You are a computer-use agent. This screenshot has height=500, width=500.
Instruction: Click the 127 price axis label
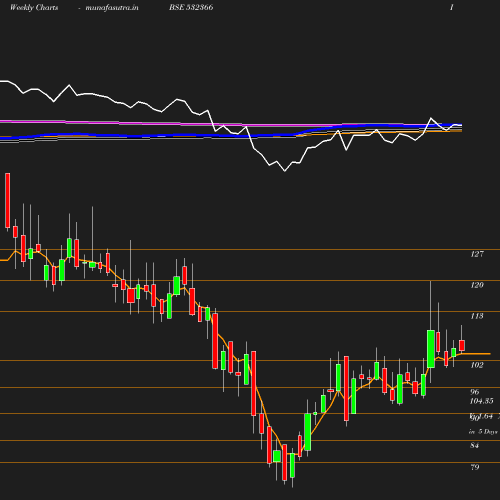point(477,254)
